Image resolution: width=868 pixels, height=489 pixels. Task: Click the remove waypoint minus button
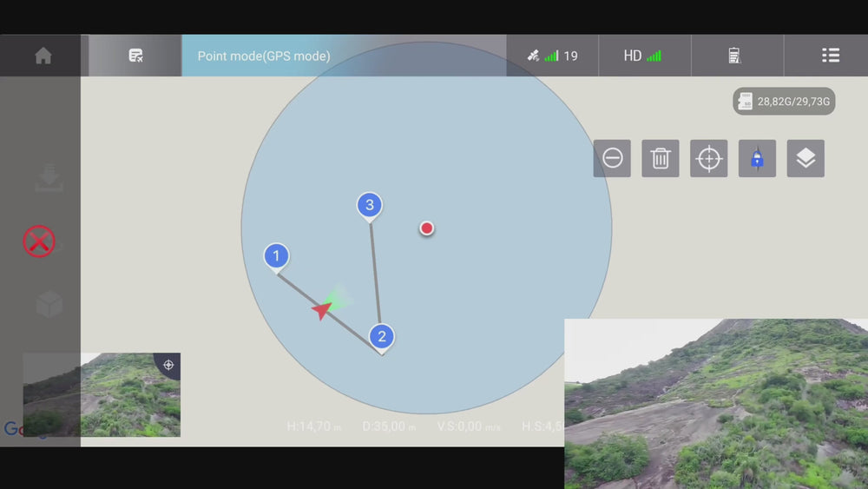coord(612,159)
